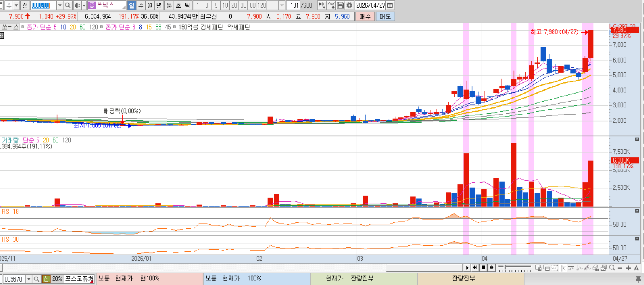Search stock beside code 003670

point(37,279)
